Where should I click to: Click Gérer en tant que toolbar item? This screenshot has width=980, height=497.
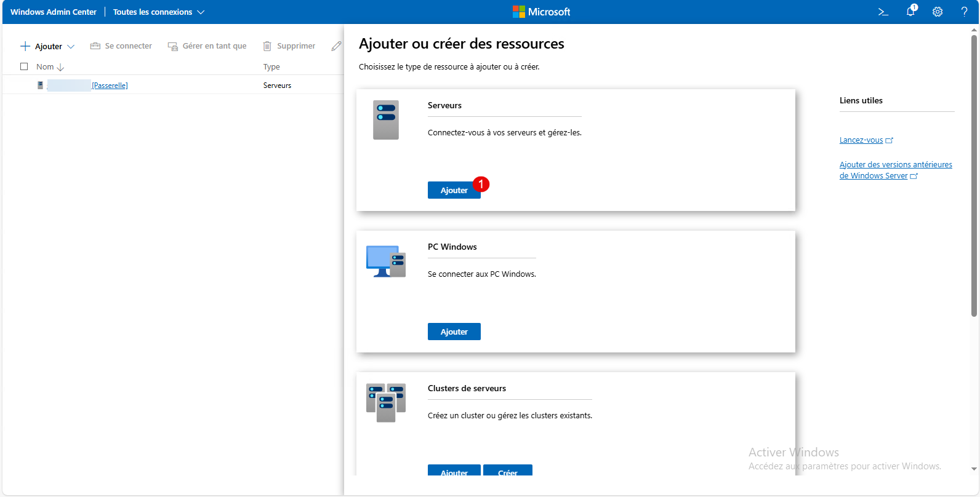point(207,46)
